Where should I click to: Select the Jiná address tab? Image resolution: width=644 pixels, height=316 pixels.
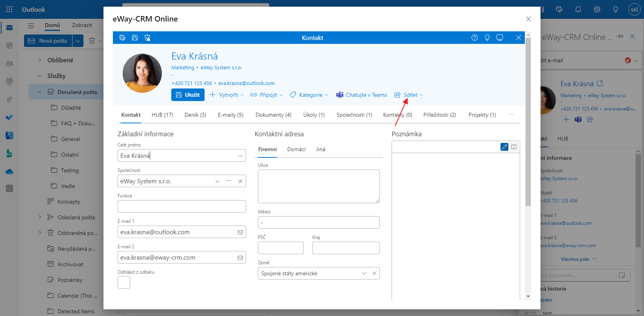coord(321,149)
